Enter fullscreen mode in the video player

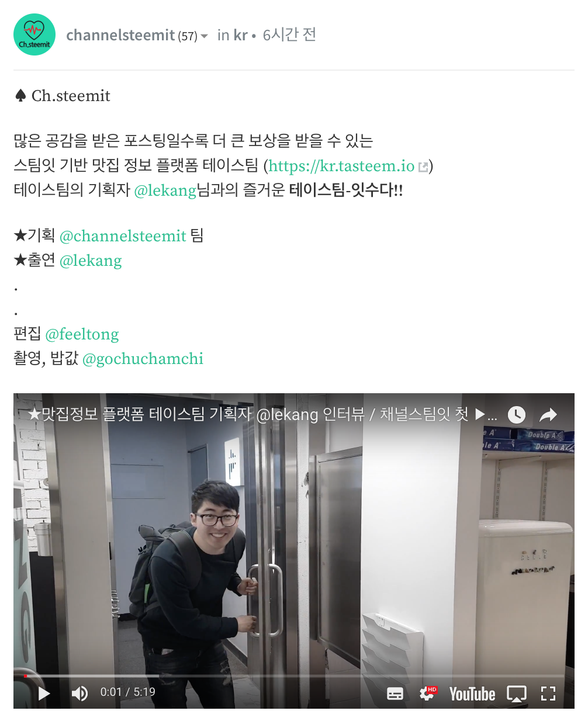(x=548, y=694)
